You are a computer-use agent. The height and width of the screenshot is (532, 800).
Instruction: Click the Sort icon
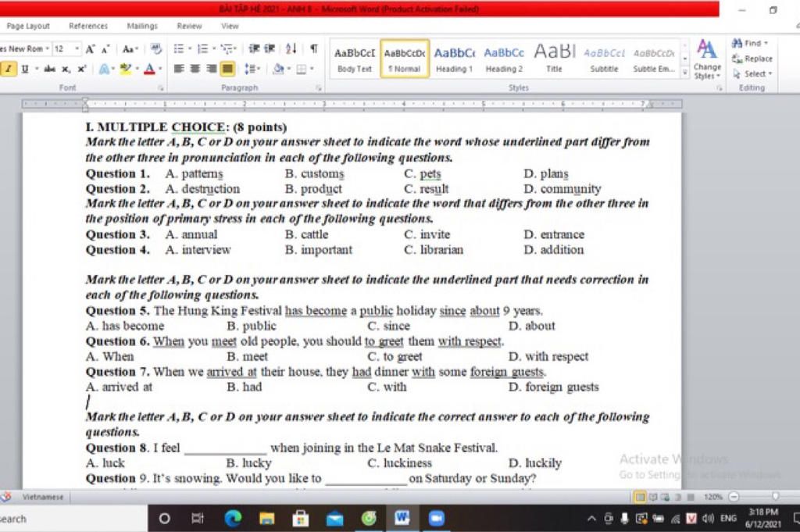point(291,49)
